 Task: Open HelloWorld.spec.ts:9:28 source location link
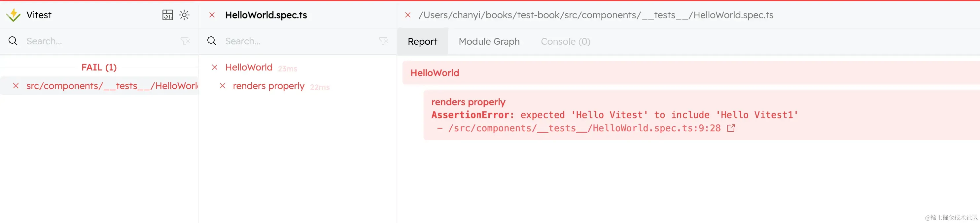pos(584,128)
